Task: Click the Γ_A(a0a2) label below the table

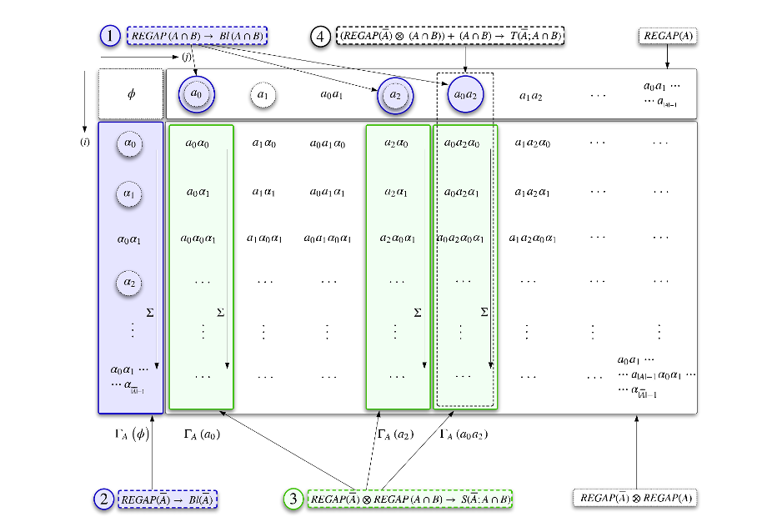Action: coord(465,434)
